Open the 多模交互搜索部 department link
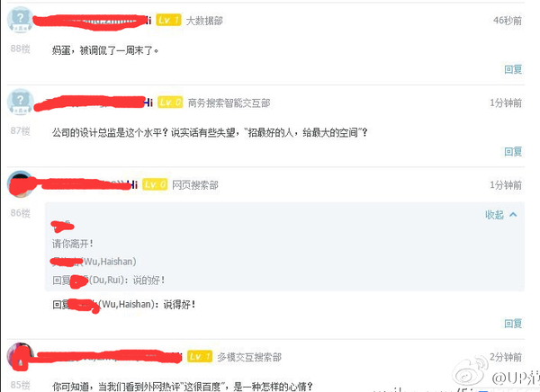The width and height of the screenshot is (540, 392). pyautogui.click(x=249, y=357)
